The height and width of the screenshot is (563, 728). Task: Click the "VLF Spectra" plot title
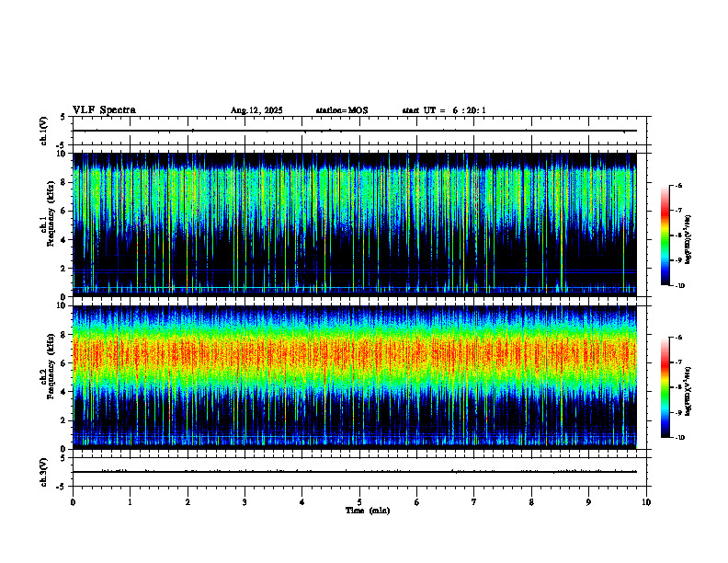[x=104, y=110]
